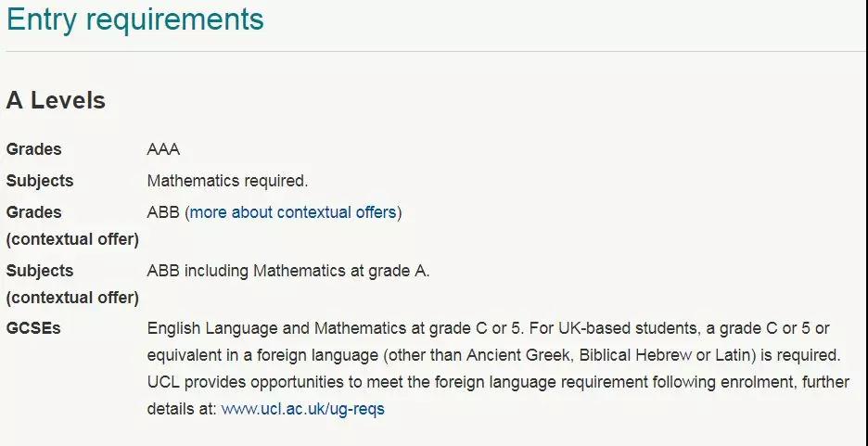Click the "Grades" label beside AAA

point(33,150)
